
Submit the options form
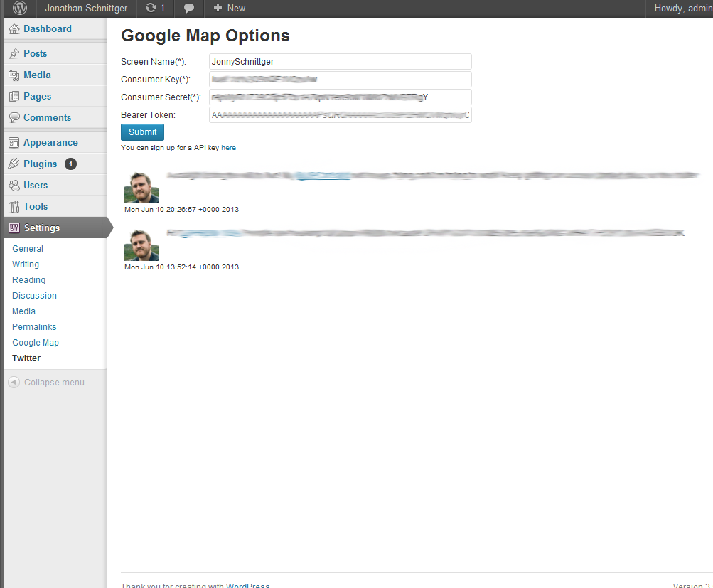pos(142,132)
